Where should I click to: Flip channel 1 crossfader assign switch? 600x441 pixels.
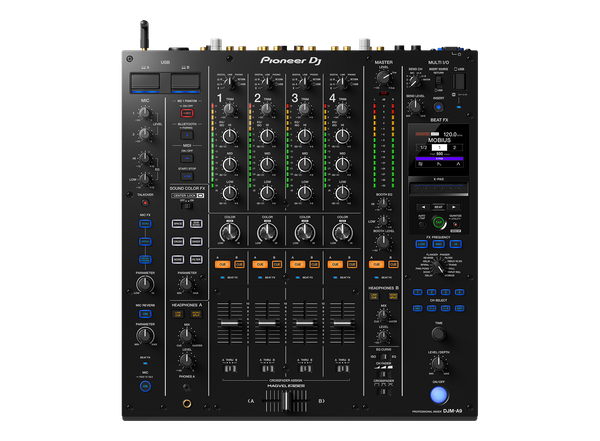coord(230,368)
